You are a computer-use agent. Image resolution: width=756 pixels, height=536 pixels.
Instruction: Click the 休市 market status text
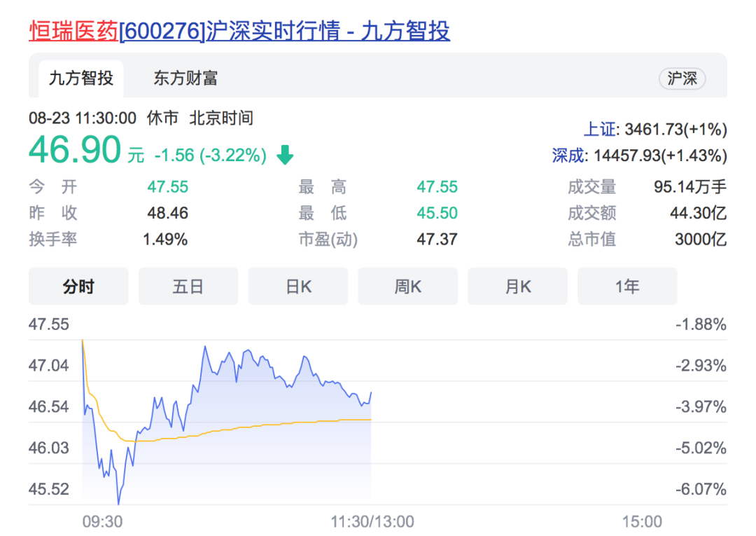[162, 118]
